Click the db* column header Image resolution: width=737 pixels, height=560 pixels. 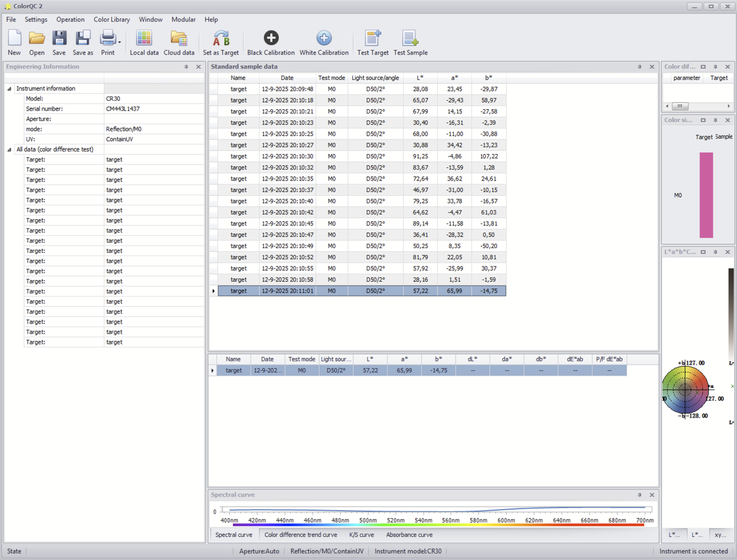click(540, 359)
